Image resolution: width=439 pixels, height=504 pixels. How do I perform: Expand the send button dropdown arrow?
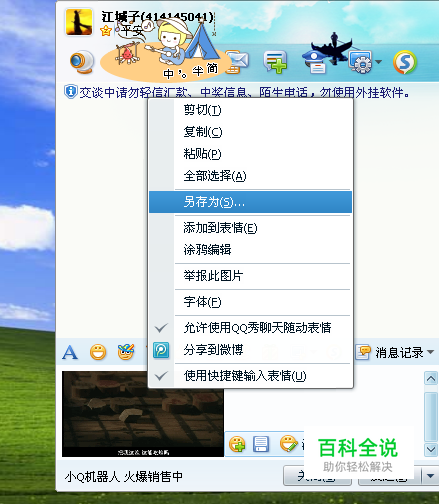tap(430, 476)
